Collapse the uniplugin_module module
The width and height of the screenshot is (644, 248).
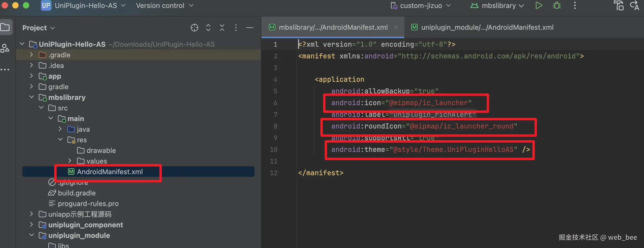click(32, 235)
